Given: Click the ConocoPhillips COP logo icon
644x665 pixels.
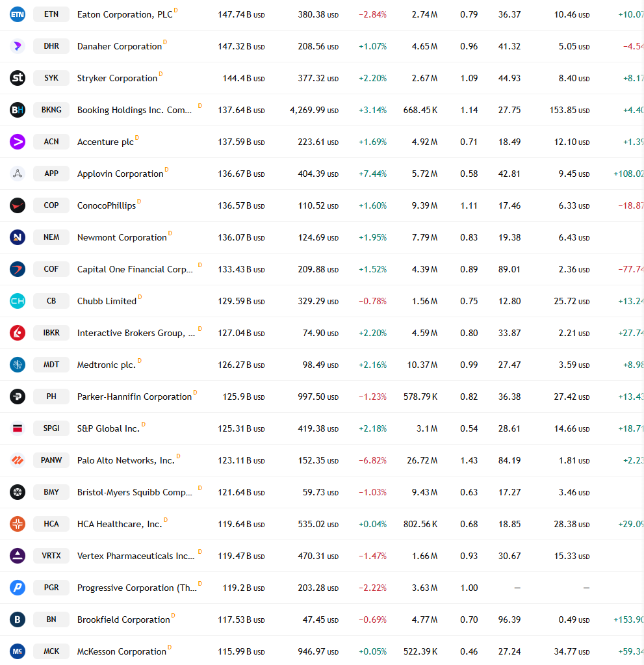Looking at the screenshot, I should tap(18, 205).
